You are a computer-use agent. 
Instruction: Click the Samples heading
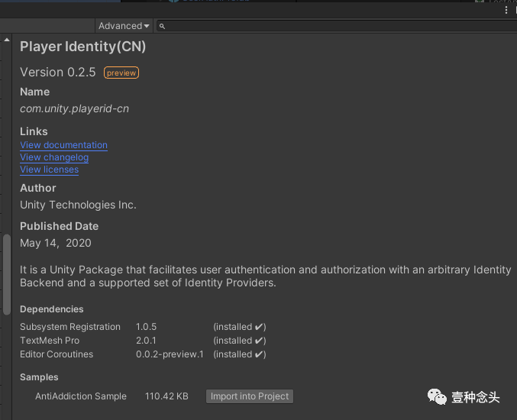click(x=39, y=377)
